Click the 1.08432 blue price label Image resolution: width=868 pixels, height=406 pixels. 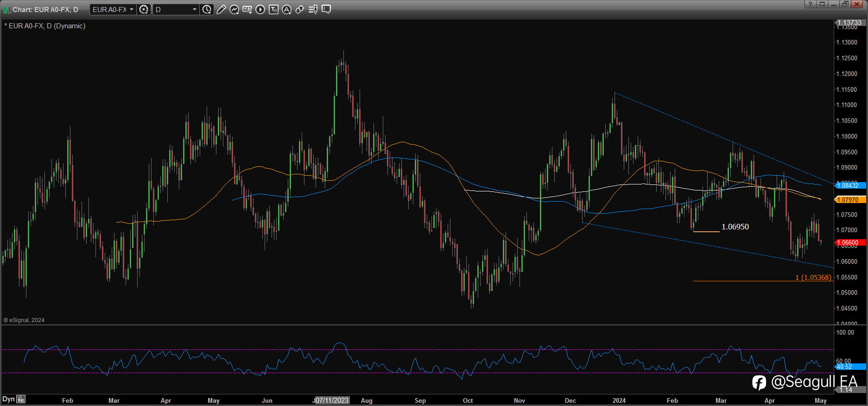click(x=850, y=185)
